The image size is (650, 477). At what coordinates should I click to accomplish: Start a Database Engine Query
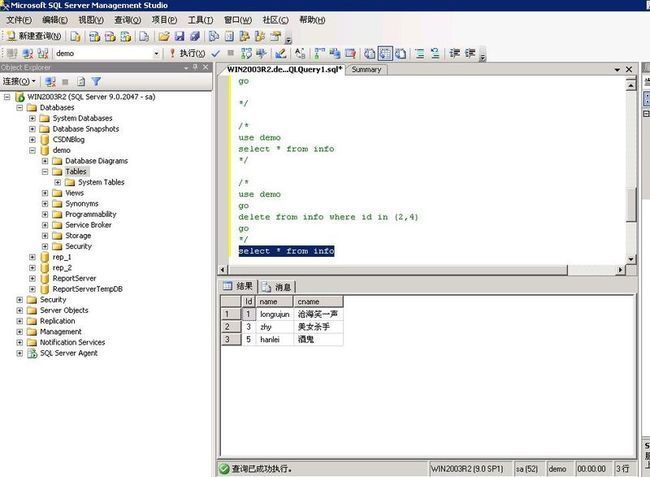(75, 36)
